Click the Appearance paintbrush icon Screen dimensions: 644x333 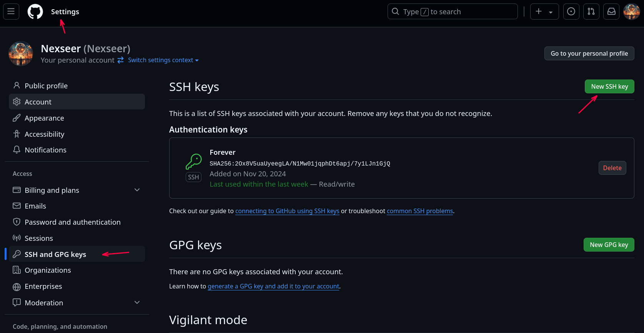coord(17,118)
